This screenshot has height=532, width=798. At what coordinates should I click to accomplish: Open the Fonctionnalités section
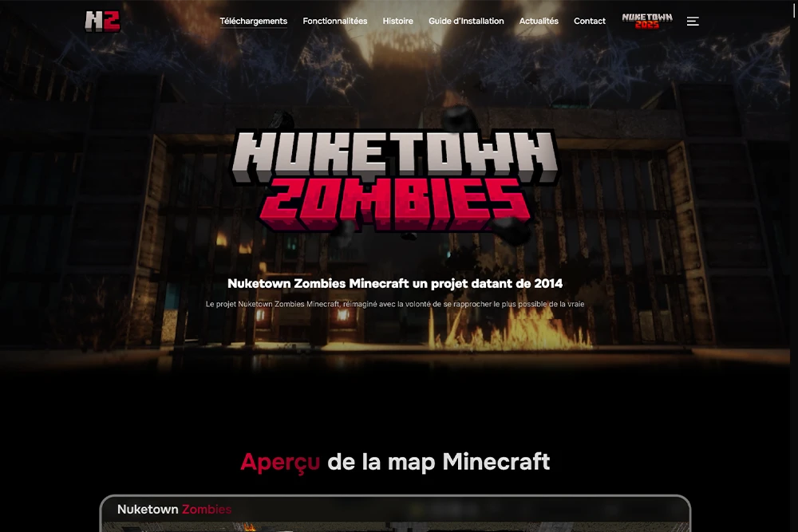coord(335,22)
